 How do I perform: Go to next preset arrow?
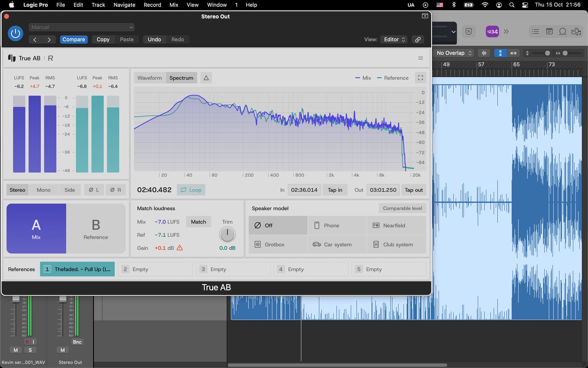(x=49, y=40)
